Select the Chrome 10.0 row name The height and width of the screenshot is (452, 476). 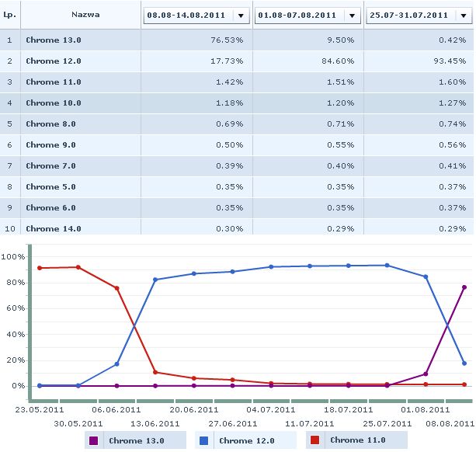point(54,103)
